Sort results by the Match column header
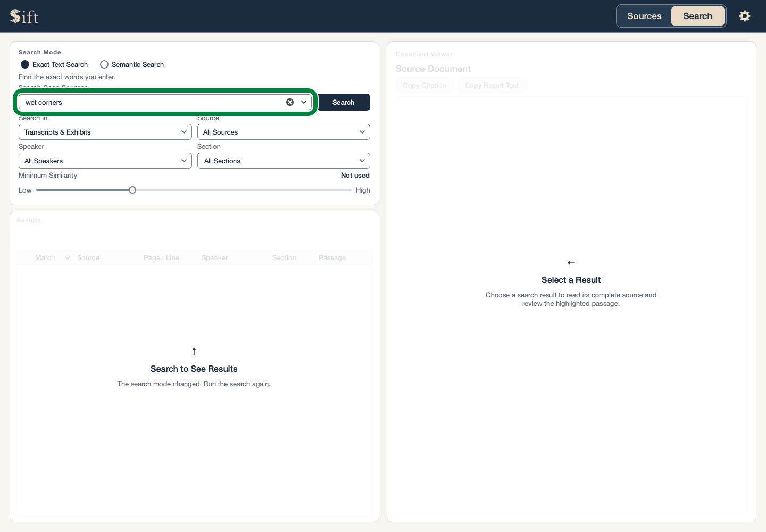Image resolution: width=766 pixels, height=532 pixels. coord(45,257)
